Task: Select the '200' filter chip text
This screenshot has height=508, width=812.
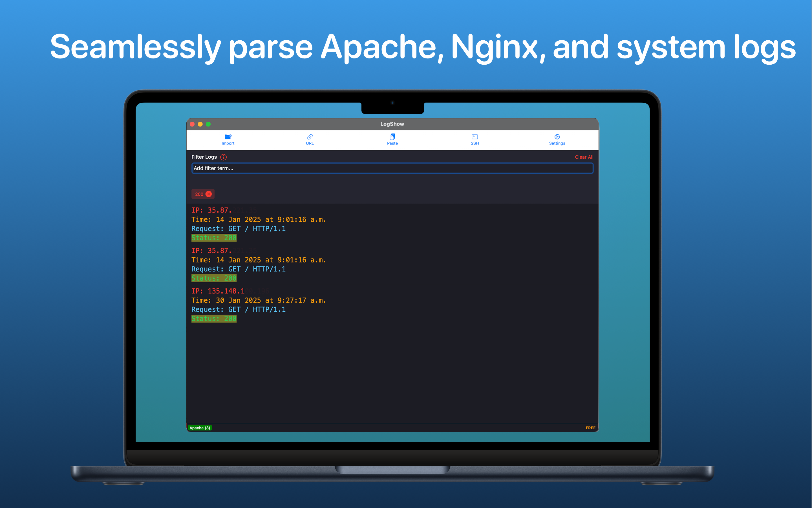Action: pyautogui.click(x=199, y=194)
